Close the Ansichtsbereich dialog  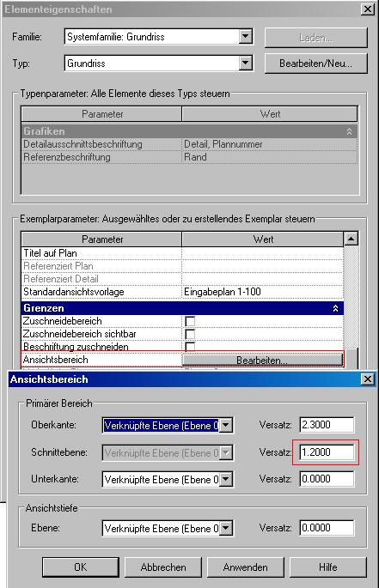tap(368, 379)
